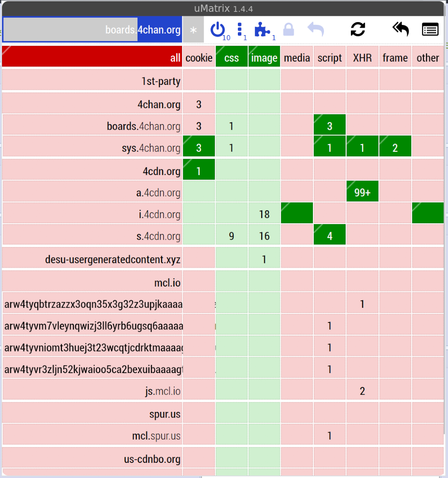Click image cell for desu-usergeneratedcontent.xyz
Viewport: 448px width, 478px height.
tap(264, 258)
